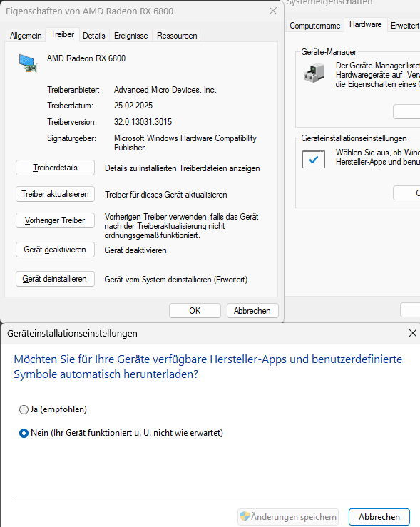Click Änderungen speichern button
The width and height of the screenshot is (420, 527).
[x=288, y=516]
